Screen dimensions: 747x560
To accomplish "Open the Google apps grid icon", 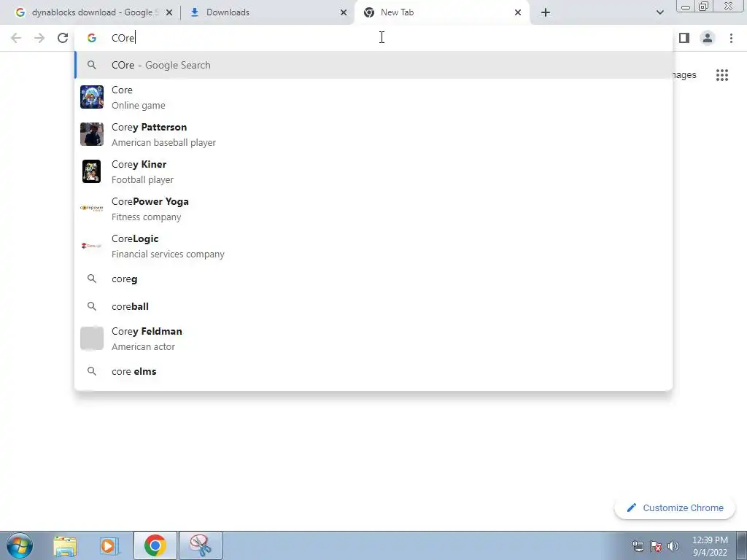I will (x=721, y=75).
